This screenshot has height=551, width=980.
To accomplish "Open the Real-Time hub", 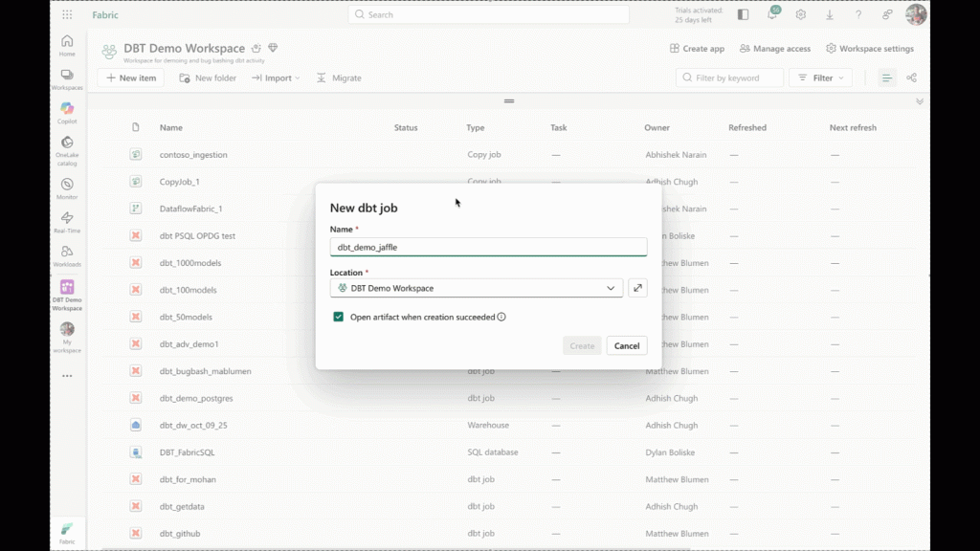I will 66,220.
